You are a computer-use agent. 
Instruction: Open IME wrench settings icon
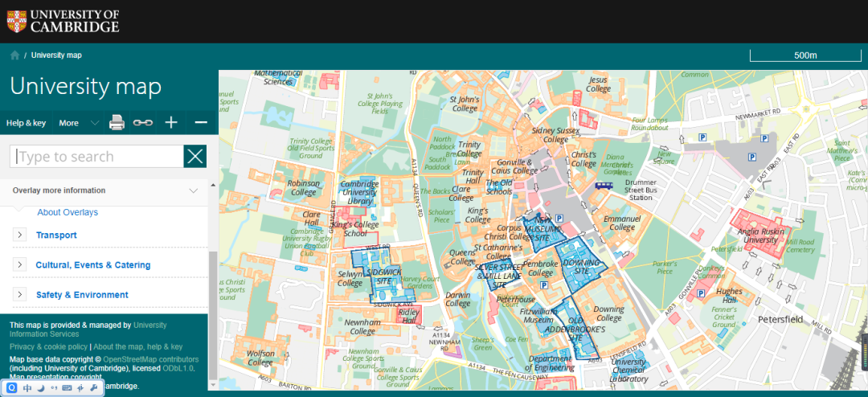(x=93, y=388)
